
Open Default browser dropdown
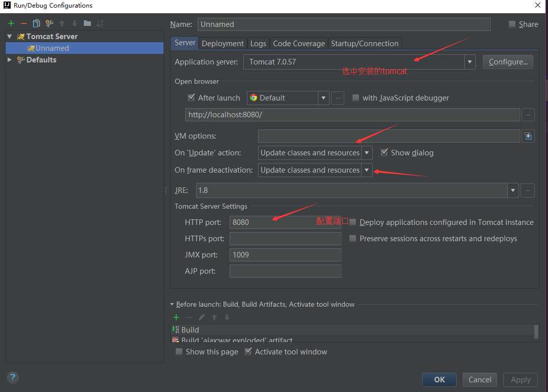click(x=324, y=98)
